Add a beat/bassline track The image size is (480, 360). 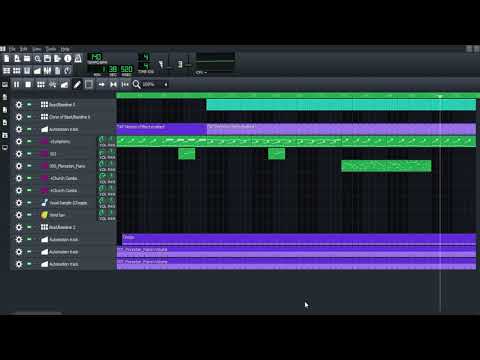41,85
